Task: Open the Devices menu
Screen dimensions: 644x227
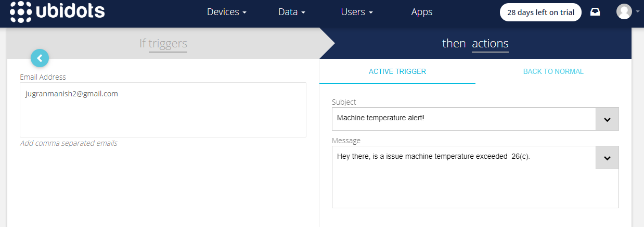Action: coord(227,12)
